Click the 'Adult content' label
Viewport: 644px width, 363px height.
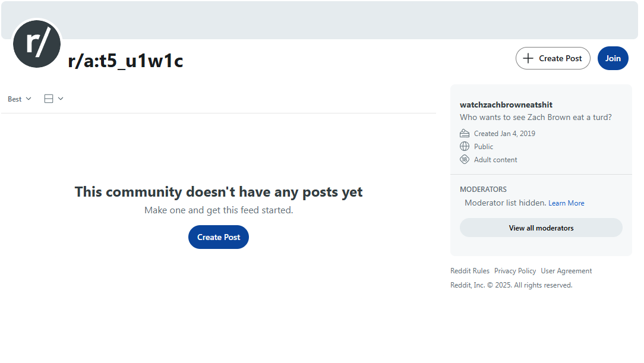pyautogui.click(x=495, y=160)
